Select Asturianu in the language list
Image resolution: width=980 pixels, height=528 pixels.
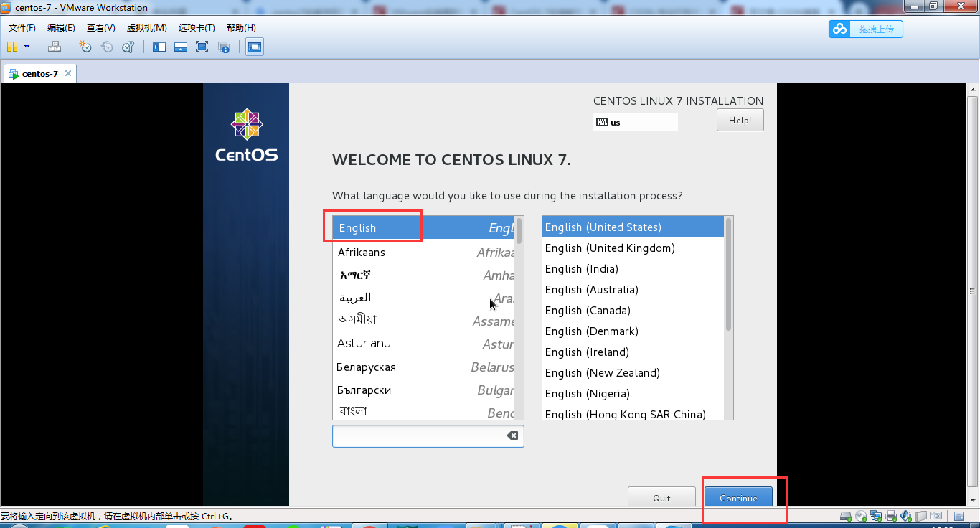423,344
